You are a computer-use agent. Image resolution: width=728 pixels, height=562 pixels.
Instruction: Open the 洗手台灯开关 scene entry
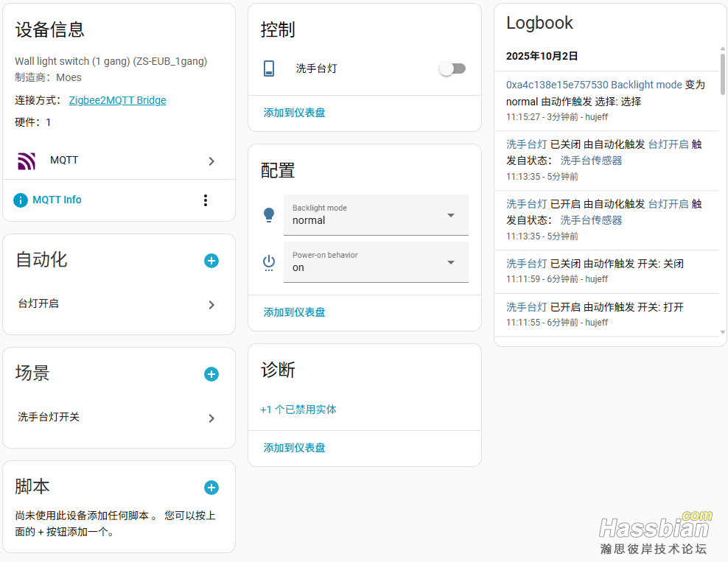click(118, 418)
